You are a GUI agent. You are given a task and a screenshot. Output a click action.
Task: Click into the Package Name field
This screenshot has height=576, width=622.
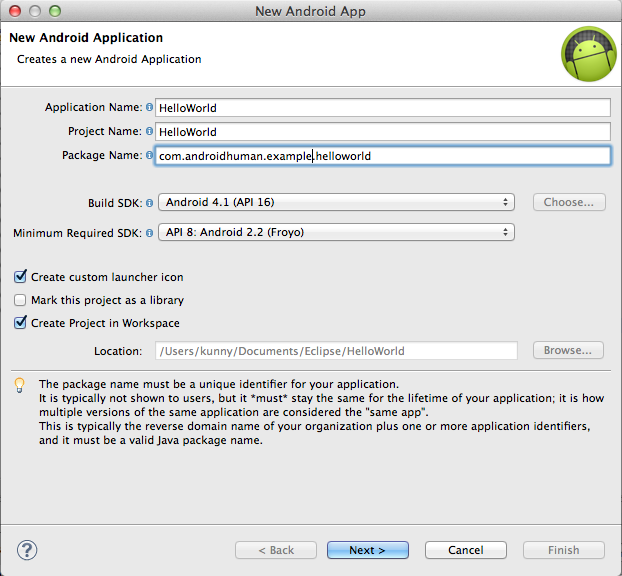tap(383, 156)
